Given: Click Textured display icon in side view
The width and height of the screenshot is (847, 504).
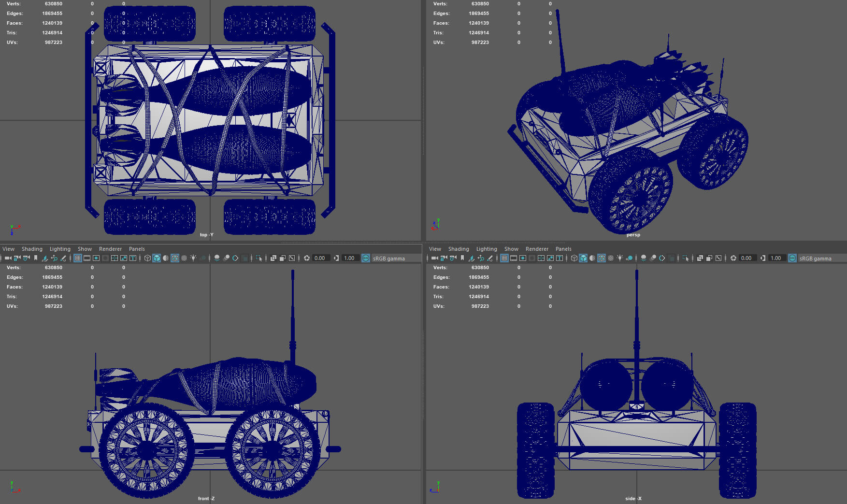Looking at the screenshot, I should pyautogui.click(x=611, y=258).
